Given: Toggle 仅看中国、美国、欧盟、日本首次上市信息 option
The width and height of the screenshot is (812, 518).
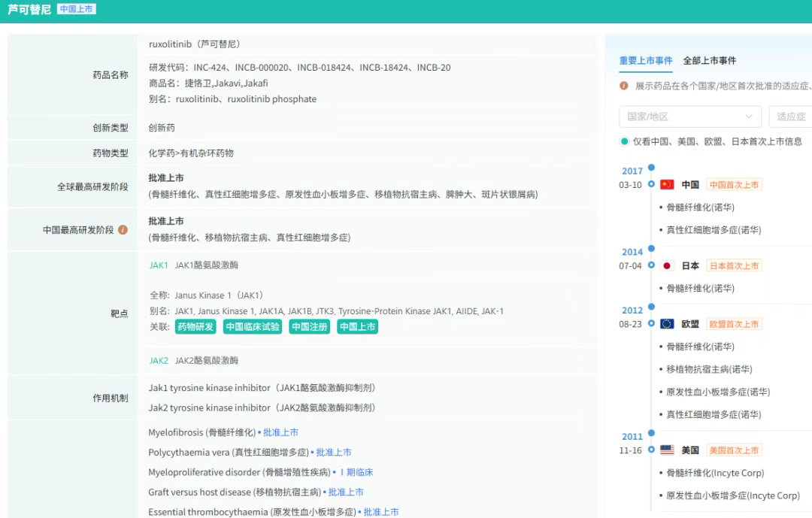Looking at the screenshot, I should click(x=625, y=141).
